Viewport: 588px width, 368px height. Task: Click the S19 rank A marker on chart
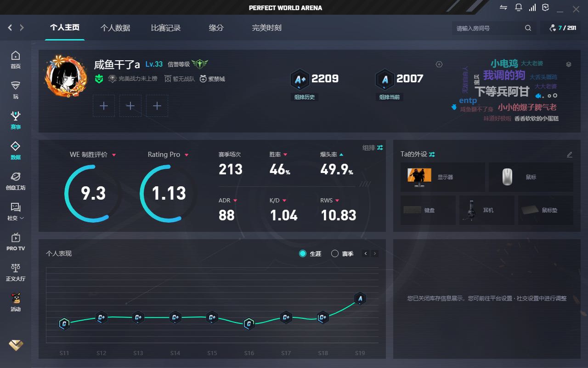tap(360, 299)
